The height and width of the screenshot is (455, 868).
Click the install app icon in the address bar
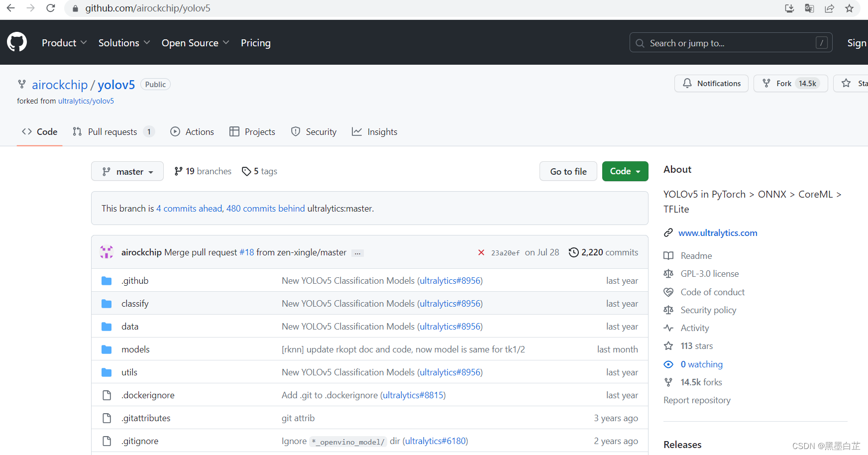(789, 8)
